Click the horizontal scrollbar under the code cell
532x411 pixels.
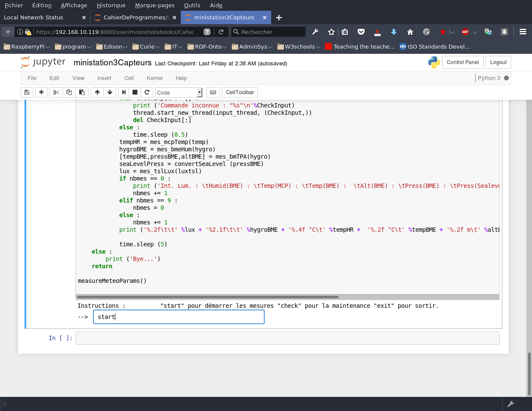click(208, 297)
